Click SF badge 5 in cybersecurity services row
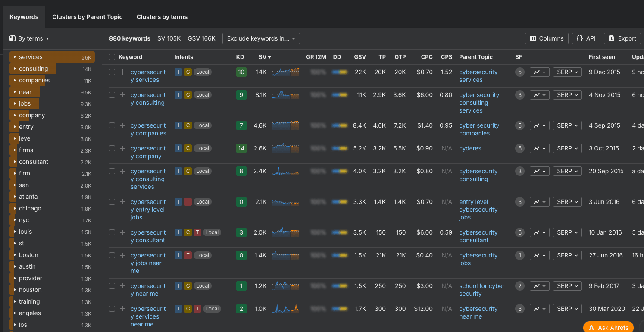The image size is (644, 332). [x=520, y=72]
